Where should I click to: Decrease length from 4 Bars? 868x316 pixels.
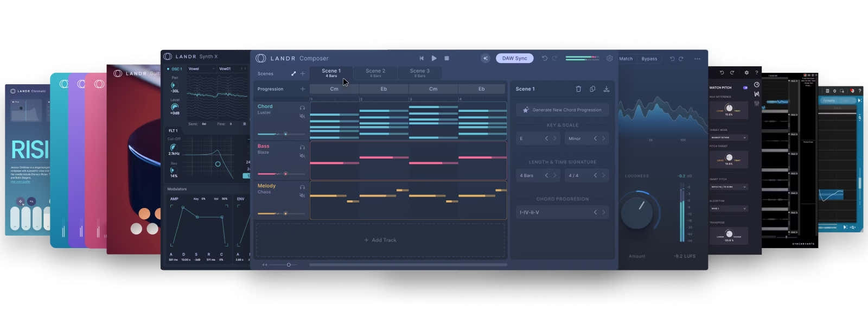tap(546, 175)
